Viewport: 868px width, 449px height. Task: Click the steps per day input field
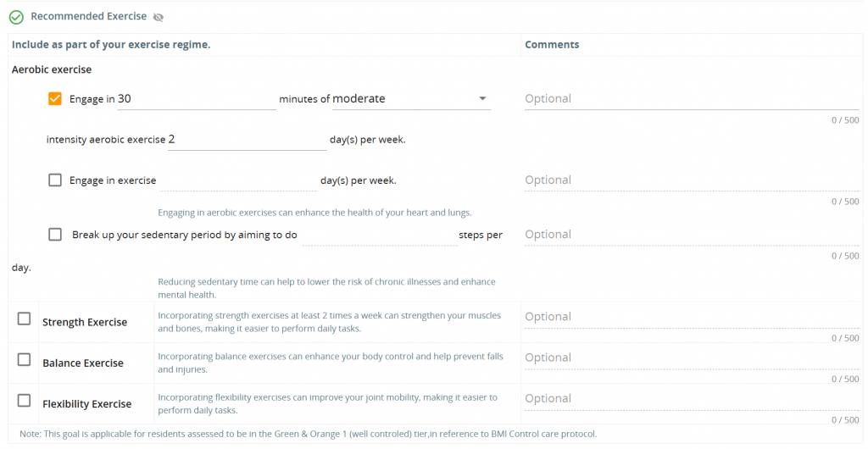pos(379,235)
